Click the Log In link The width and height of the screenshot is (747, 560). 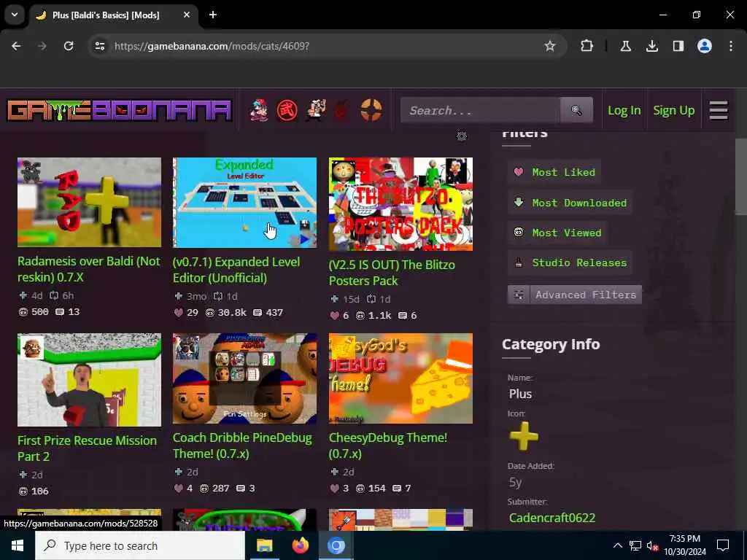(x=624, y=111)
